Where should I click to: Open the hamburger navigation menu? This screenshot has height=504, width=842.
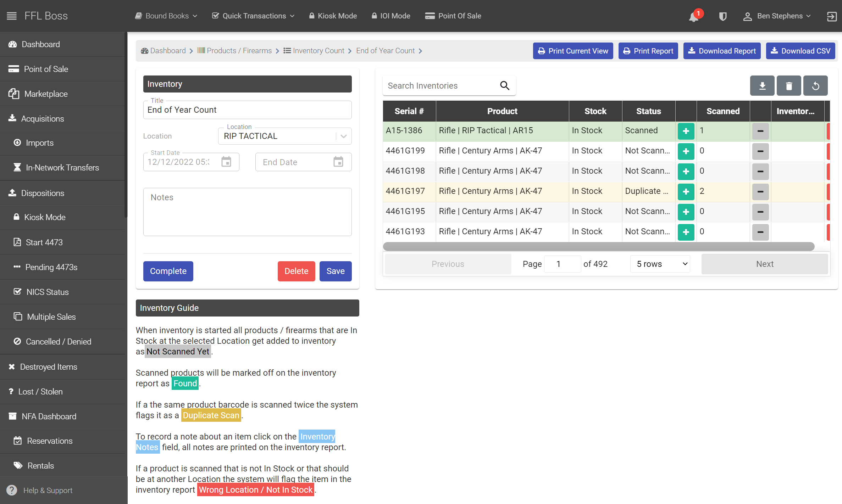[12, 16]
